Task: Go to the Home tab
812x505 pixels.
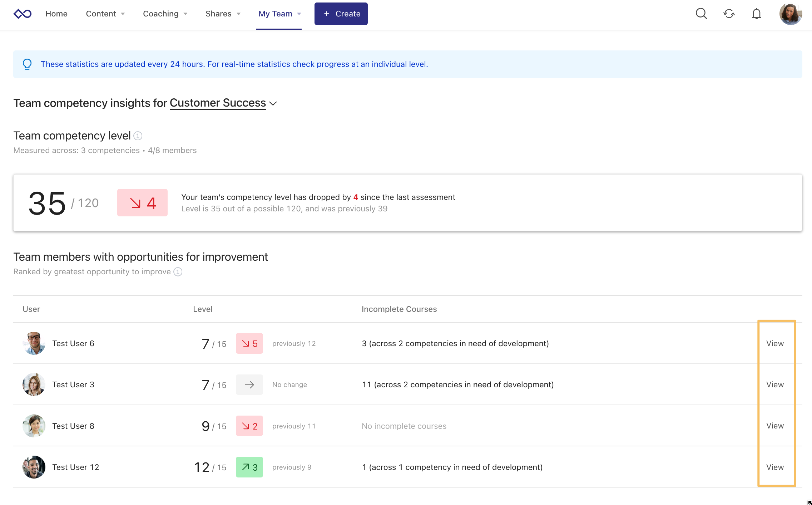Action: 56,14
